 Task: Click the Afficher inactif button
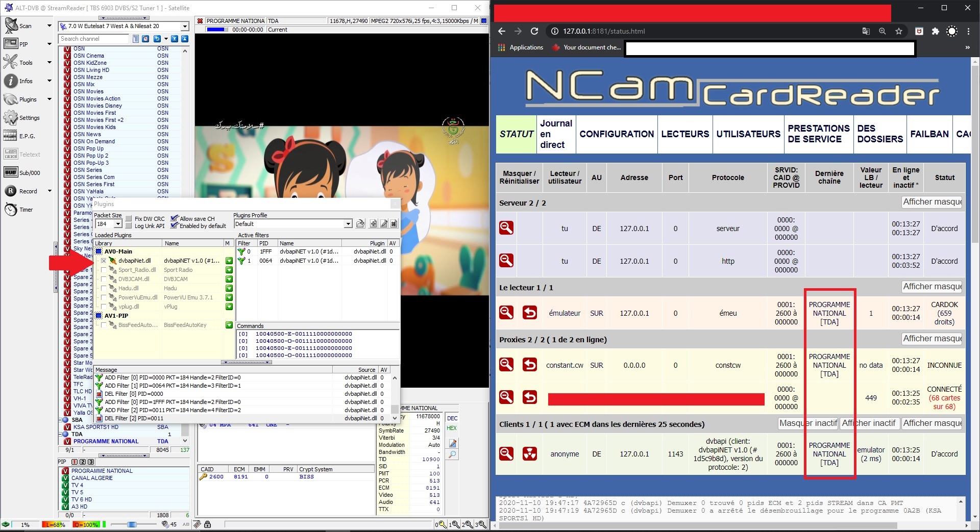[x=869, y=423]
